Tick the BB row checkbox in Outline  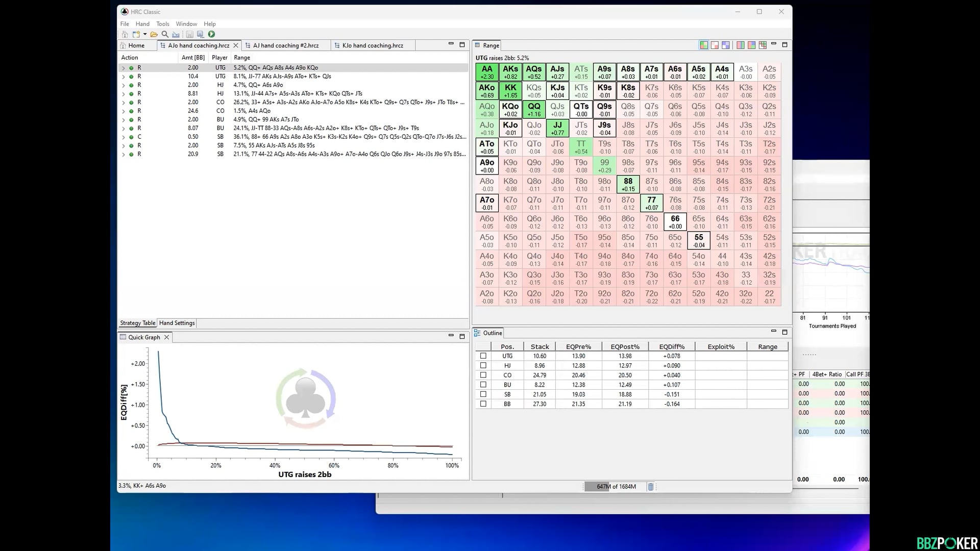(x=483, y=404)
